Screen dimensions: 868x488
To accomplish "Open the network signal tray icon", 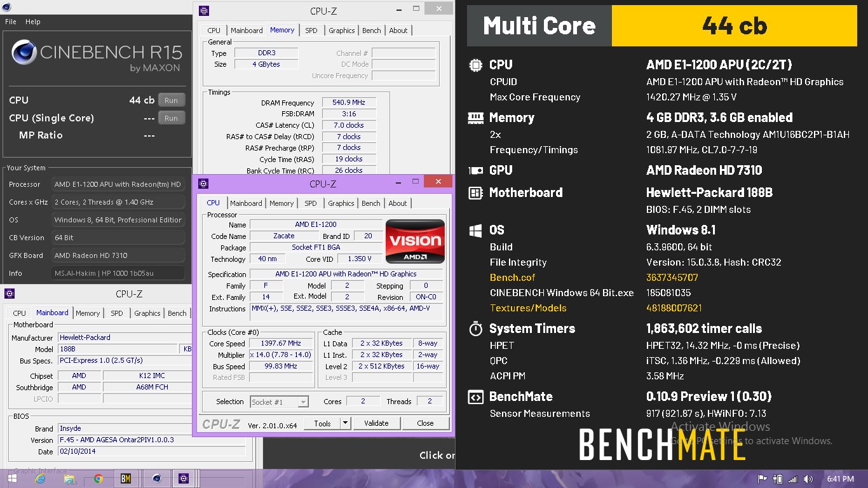I will coord(793,479).
